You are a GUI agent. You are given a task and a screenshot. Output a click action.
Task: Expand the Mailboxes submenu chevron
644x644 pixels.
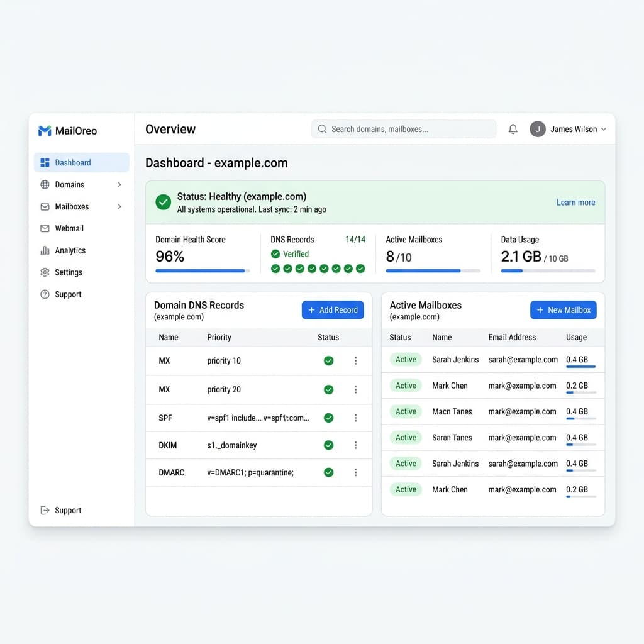pyautogui.click(x=119, y=206)
